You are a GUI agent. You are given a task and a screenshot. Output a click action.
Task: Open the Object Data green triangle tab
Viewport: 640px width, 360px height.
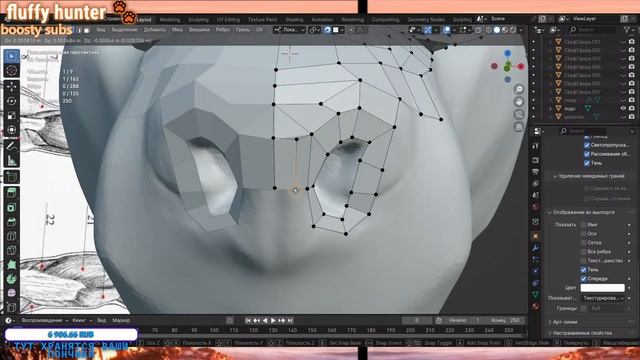coord(536,294)
